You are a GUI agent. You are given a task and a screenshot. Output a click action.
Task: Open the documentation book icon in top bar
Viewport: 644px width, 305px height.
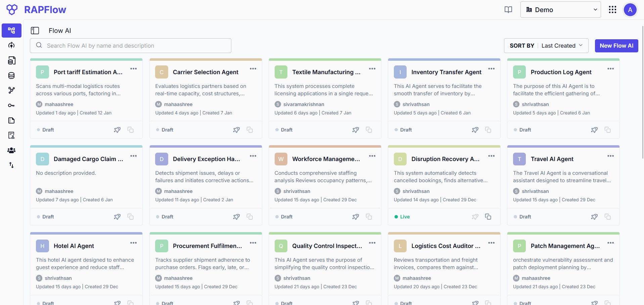508,10
